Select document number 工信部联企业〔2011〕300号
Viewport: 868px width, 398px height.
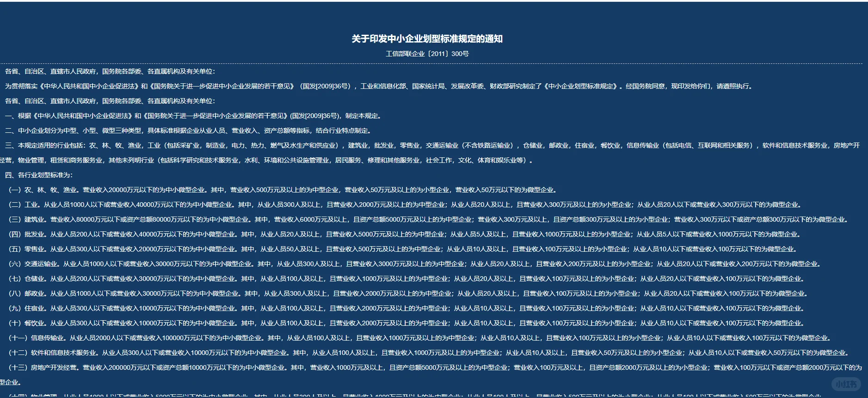pyautogui.click(x=427, y=54)
